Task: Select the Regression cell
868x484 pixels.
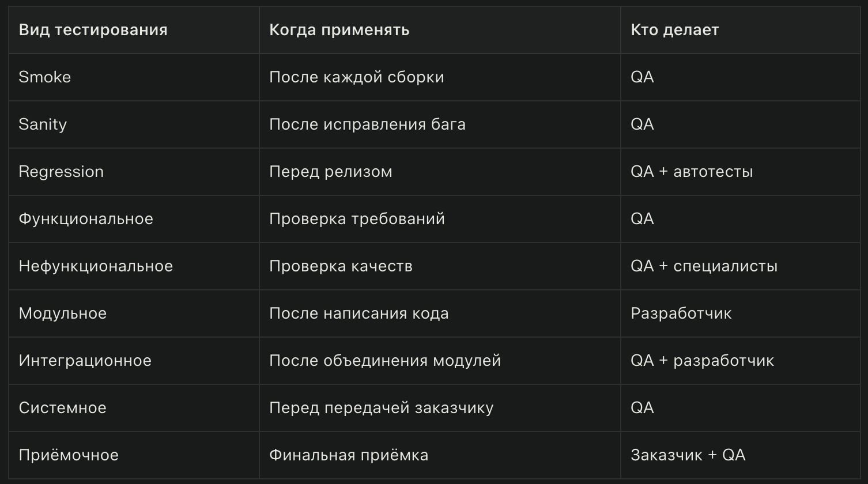Action: [x=134, y=172]
